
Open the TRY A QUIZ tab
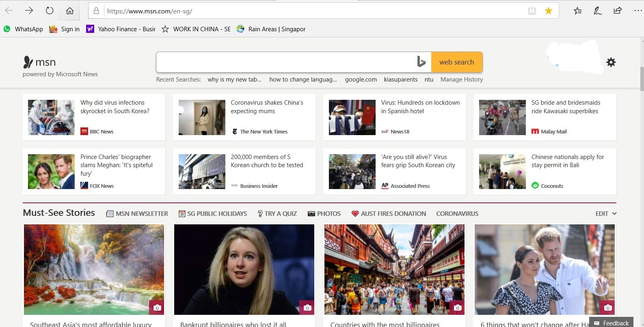pos(277,213)
